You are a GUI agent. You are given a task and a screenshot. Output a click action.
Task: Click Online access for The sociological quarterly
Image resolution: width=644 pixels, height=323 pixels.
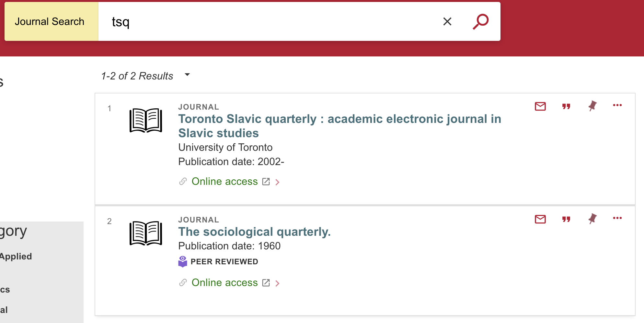tap(224, 283)
